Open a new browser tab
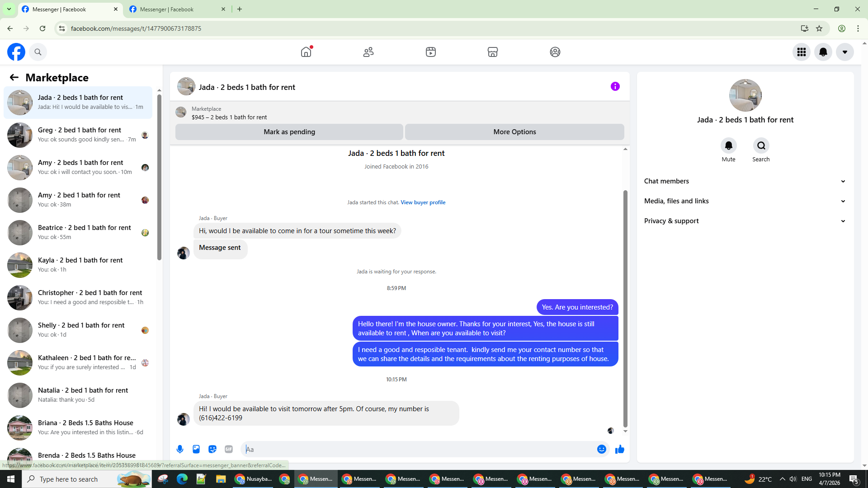Screen dimensions: 868x488 click(240, 9)
